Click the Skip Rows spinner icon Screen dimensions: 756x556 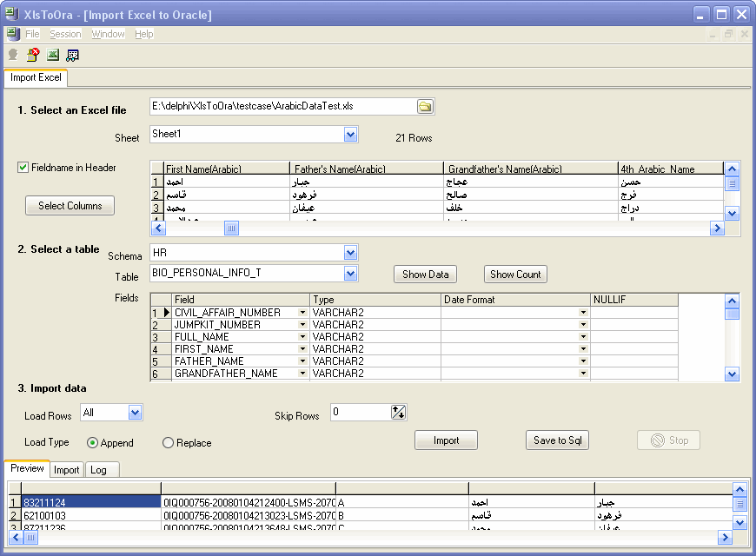pos(398,413)
